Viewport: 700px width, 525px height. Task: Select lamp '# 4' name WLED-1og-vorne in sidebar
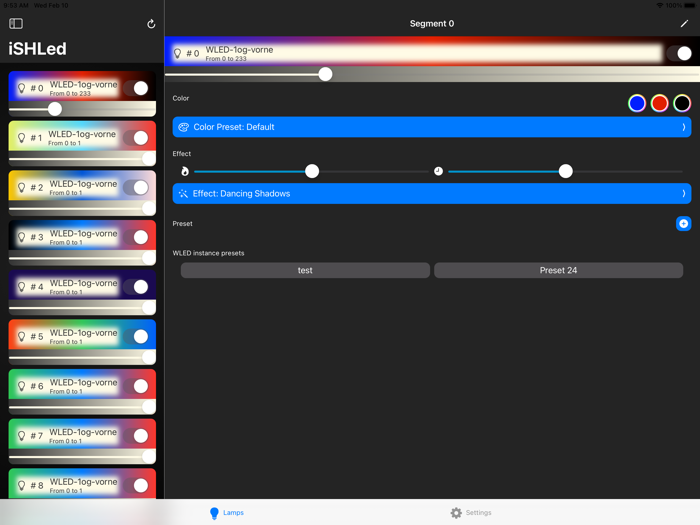(x=83, y=283)
